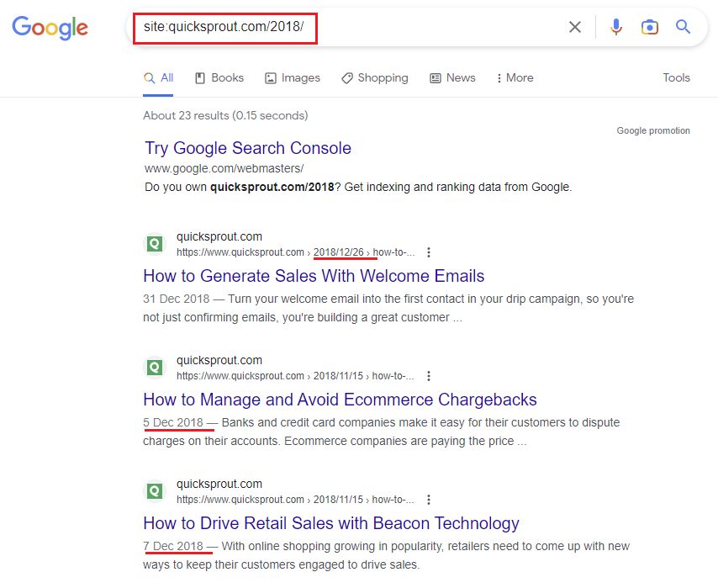Open three-dot options for Welcome Emails result
The height and width of the screenshot is (588, 718).
[429, 252]
